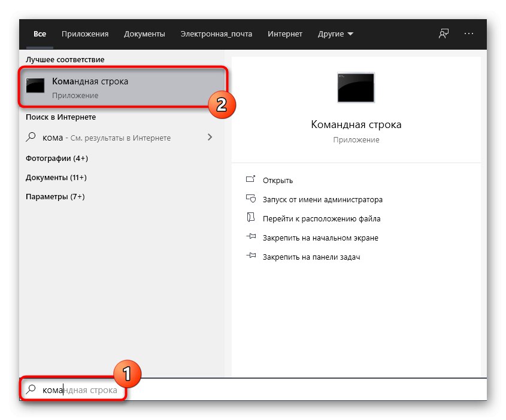Switch to the Все tab
The image size is (506, 420).
40,34
